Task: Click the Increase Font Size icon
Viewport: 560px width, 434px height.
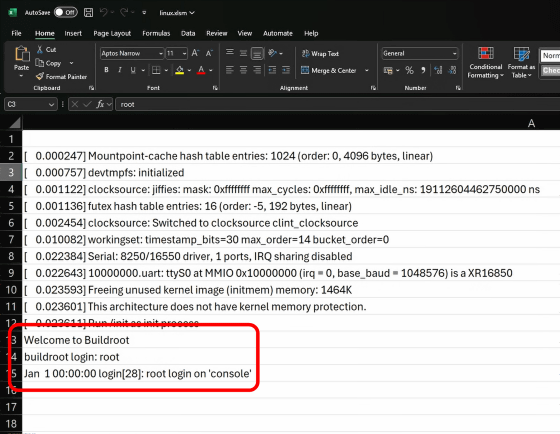Action: pos(195,53)
